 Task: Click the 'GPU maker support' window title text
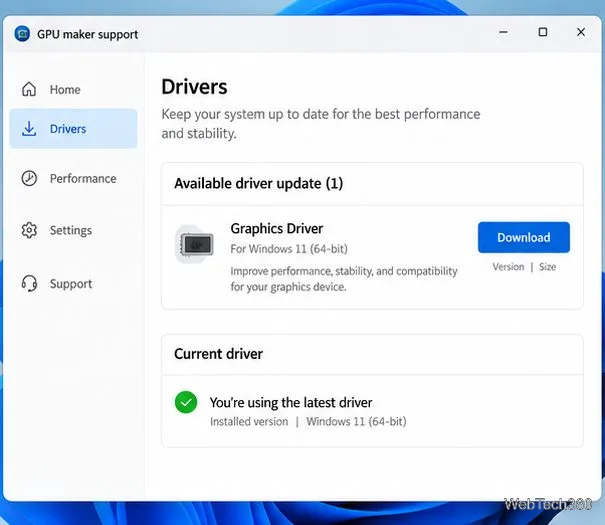88,34
